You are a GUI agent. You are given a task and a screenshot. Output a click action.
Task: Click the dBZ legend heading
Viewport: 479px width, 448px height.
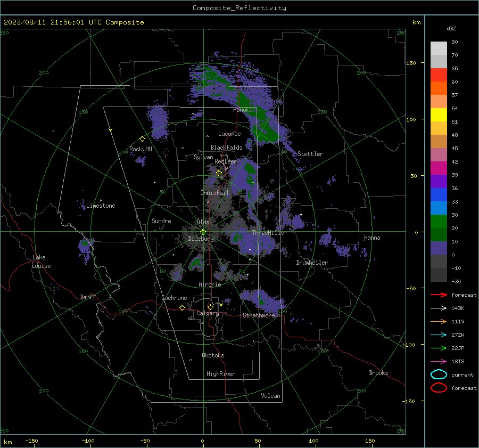point(451,28)
